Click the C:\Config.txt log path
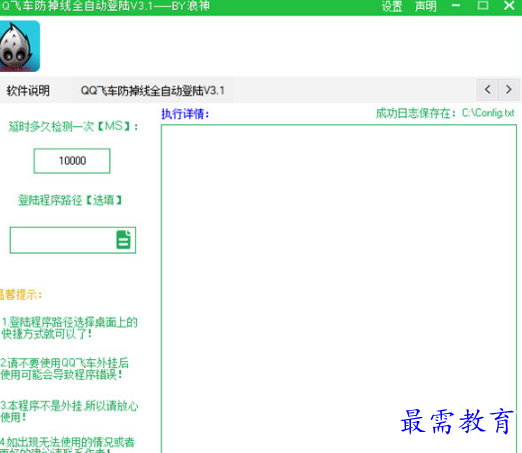Screen dimensions: 522x453 pos(488,113)
